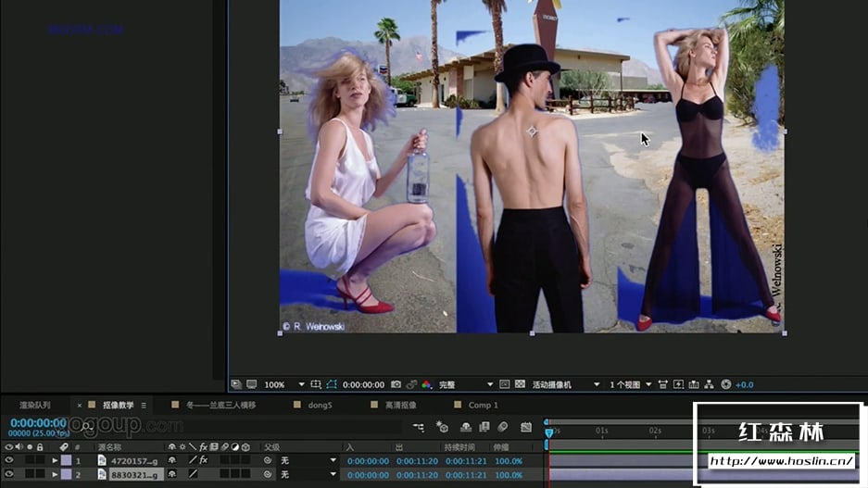This screenshot has width=868, height=488.
Task: Toggle the fx effects switch on layer 1
Action: [204, 460]
